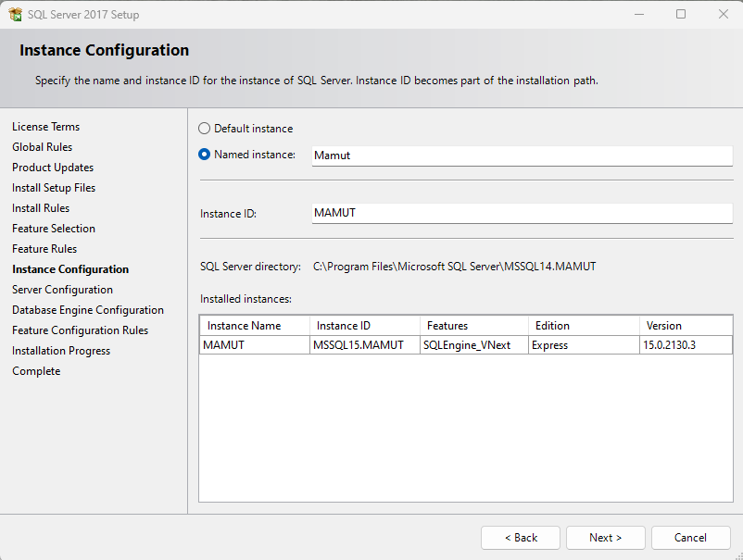Select Install Rules step

click(x=41, y=208)
